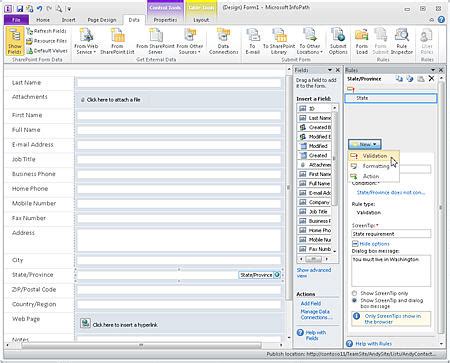The width and height of the screenshot is (450, 363).
Task: Click the Last Name input field in form
Action: coord(179,83)
